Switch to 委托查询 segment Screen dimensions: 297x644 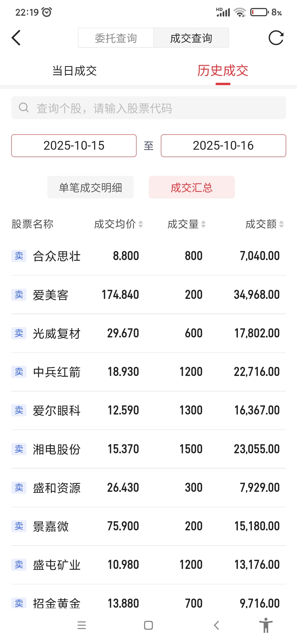(116, 38)
